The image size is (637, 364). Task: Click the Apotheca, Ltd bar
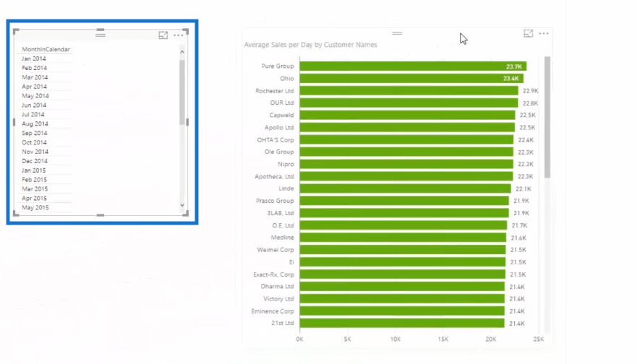(406, 176)
